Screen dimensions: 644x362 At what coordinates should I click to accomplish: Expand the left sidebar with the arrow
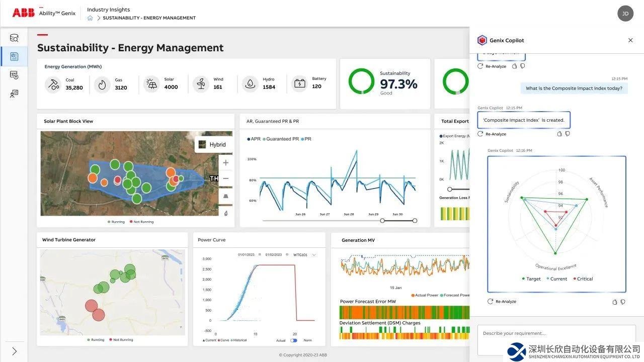coord(14,351)
